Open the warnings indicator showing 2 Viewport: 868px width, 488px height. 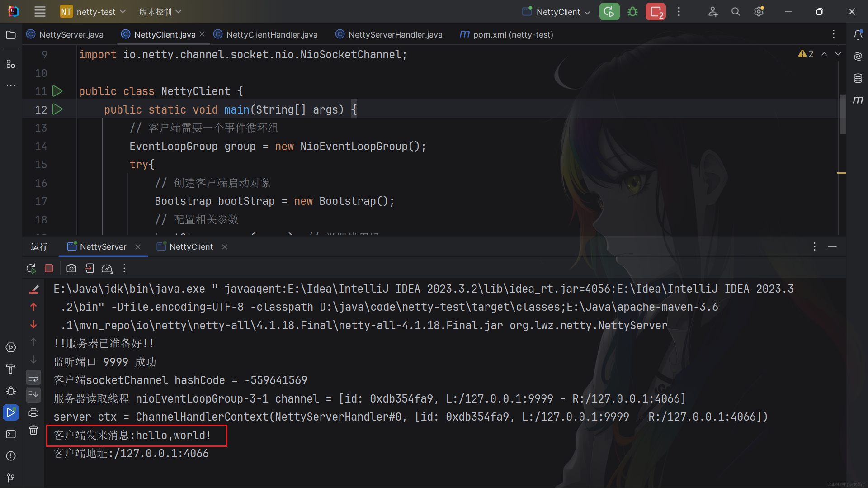tap(806, 54)
